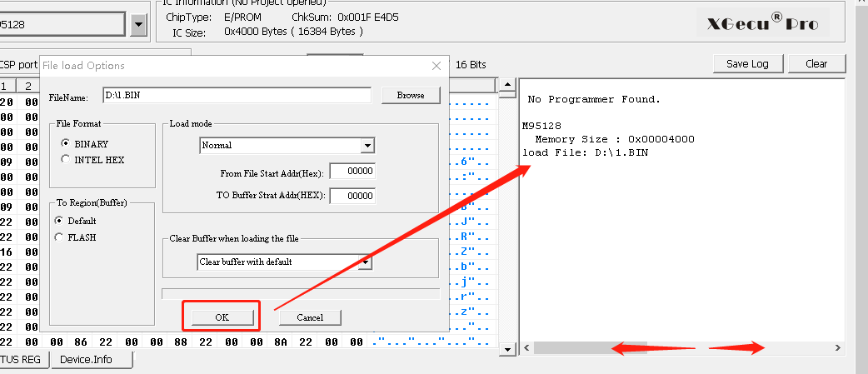Close the File load Options dialog
The width and height of the screenshot is (868, 374).
(x=436, y=66)
